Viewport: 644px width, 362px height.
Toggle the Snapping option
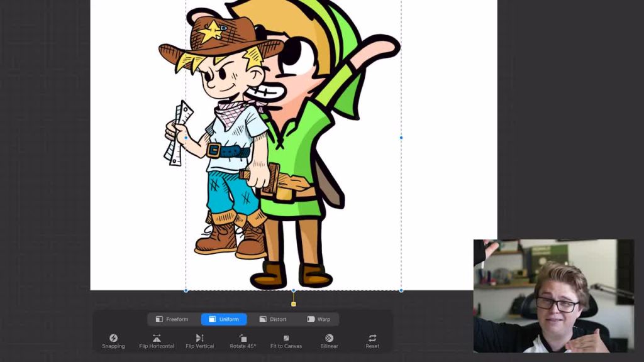click(x=113, y=341)
